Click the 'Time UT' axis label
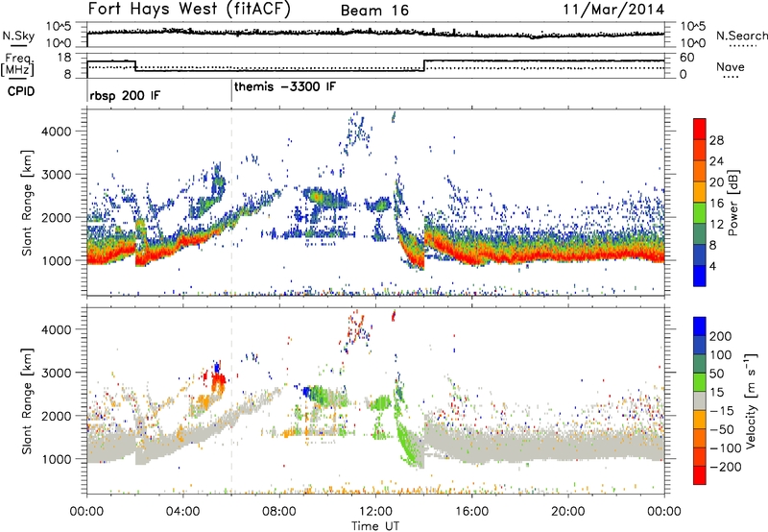This screenshot has height=532, width=768. (x=375, y=526)
